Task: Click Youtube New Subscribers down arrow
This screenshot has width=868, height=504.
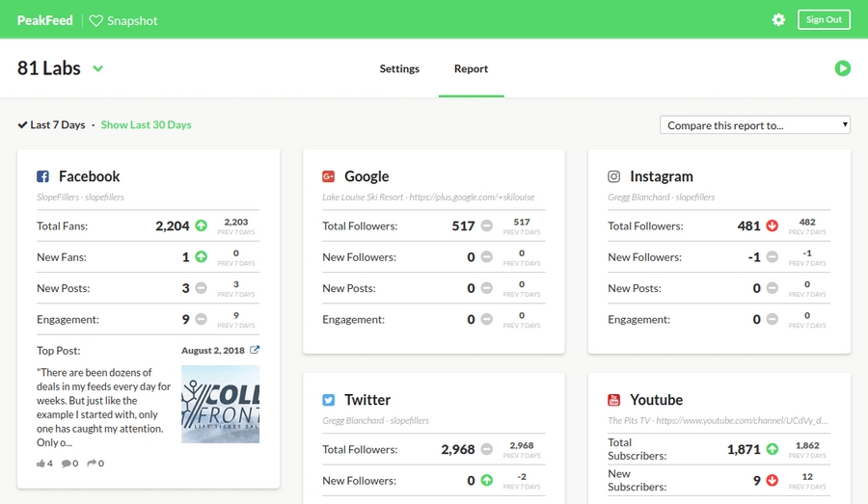Action: click(x=773, y=480)
